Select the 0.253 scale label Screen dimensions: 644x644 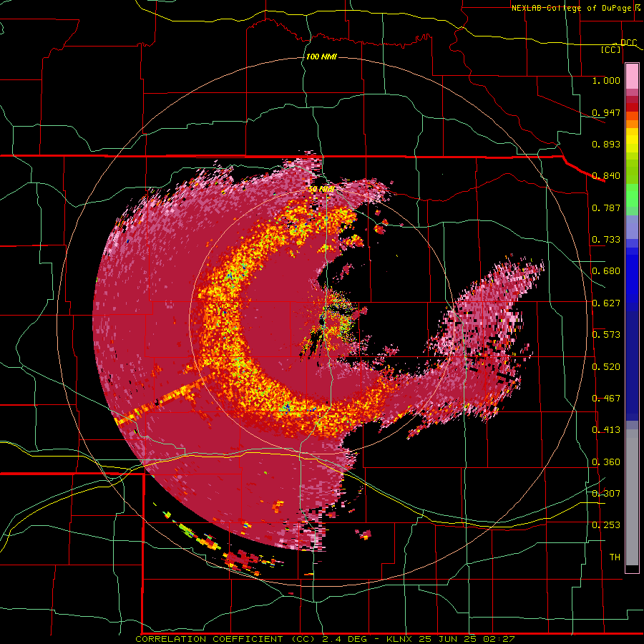pyautogui.click(x=606, y=525)
